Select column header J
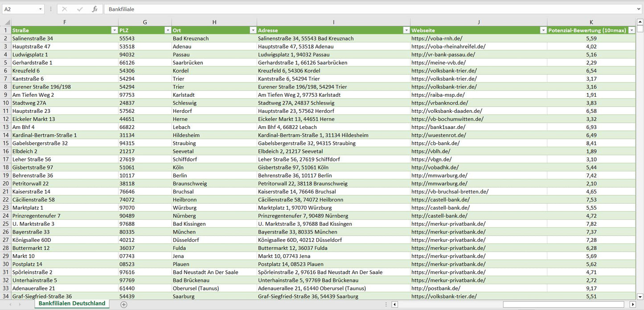 (x=478, y=22)
